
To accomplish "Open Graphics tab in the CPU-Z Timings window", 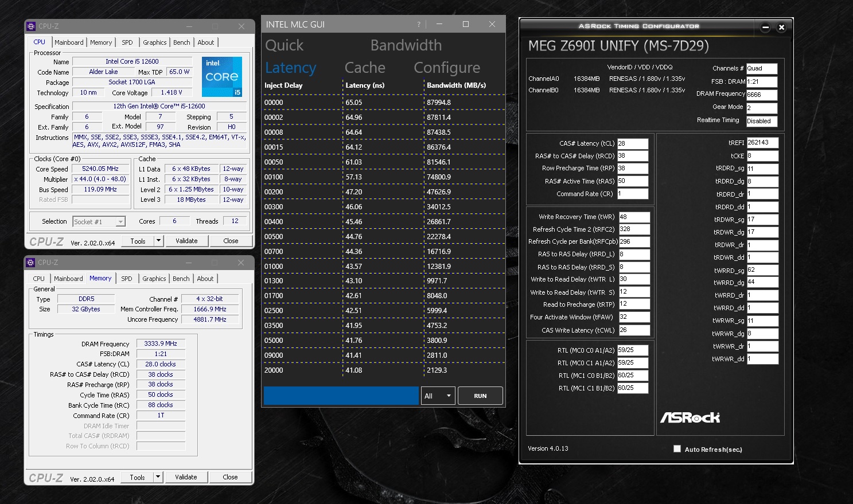I will coord(154,279).
